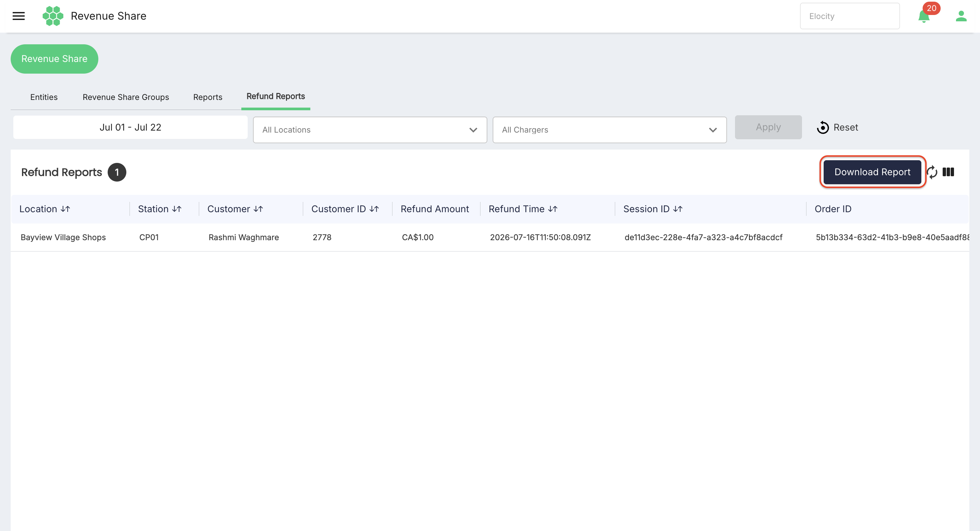Switch to the Reports tab
980x531 pixels.
(207, 97)
